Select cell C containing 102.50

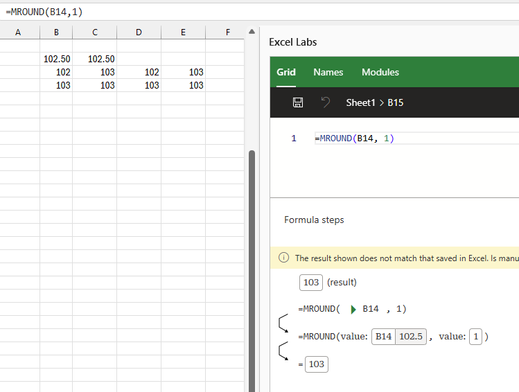95,59
